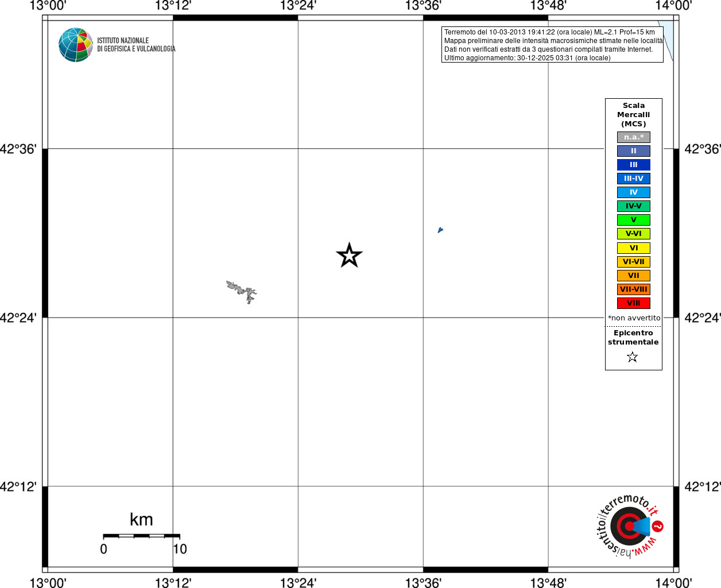Click the 42°12' label on right axis
The height and width of the screenshot is (588, 721).
[x=703, y=486]
